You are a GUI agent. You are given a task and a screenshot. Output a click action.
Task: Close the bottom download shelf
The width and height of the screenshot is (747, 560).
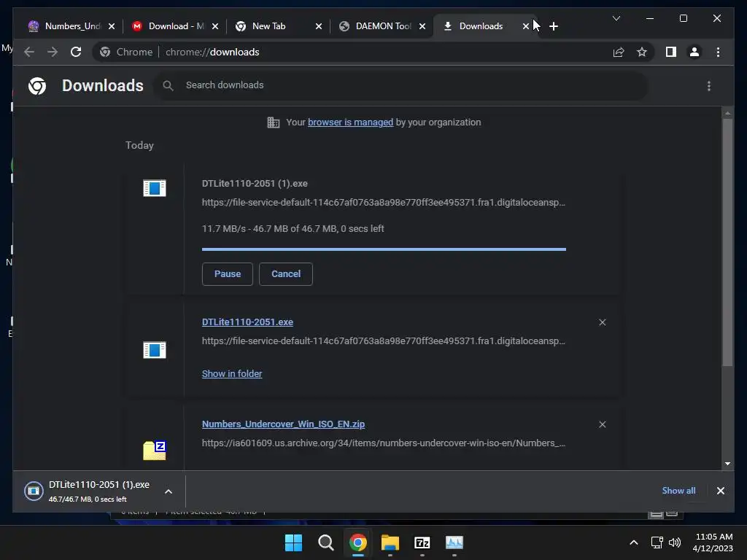720,491
